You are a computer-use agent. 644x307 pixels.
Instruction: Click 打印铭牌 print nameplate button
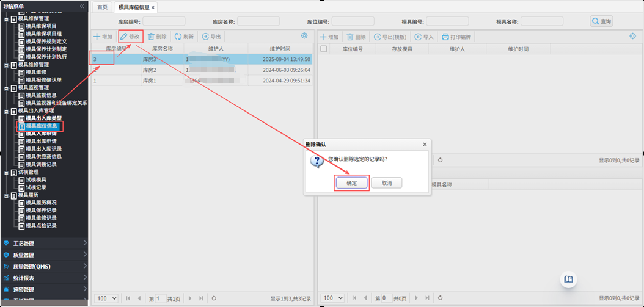[x=457, y=37]
